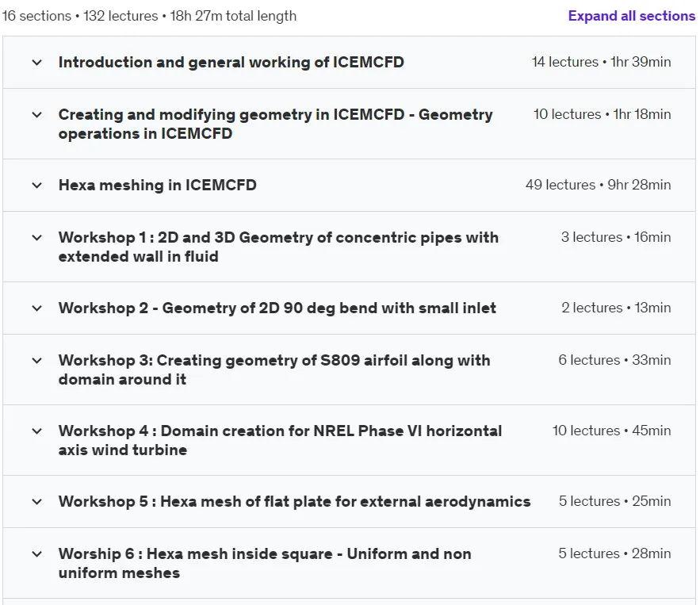Click the 49 lectures • 9hr 28min label
The width and height of the screenshot is (700, 605).
click(x=599, y=185)
